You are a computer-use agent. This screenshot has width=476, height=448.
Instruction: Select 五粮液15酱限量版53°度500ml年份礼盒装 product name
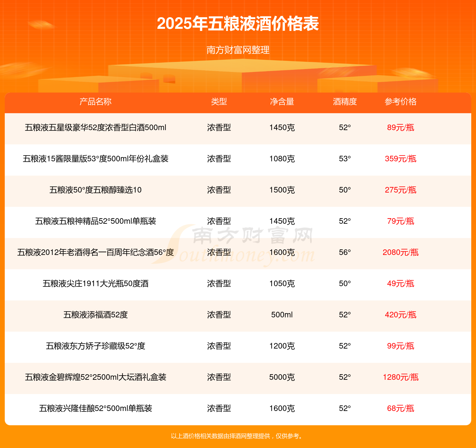pos(95,159)
